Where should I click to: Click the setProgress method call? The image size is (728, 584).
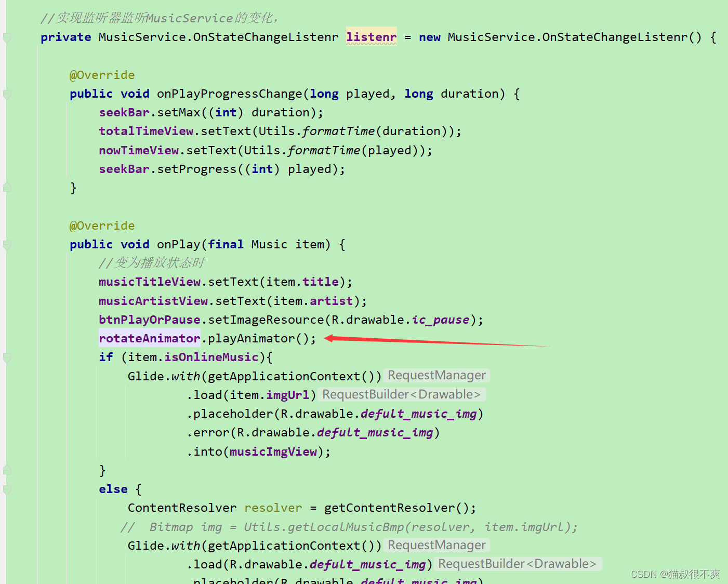click(x=197, y=169)
